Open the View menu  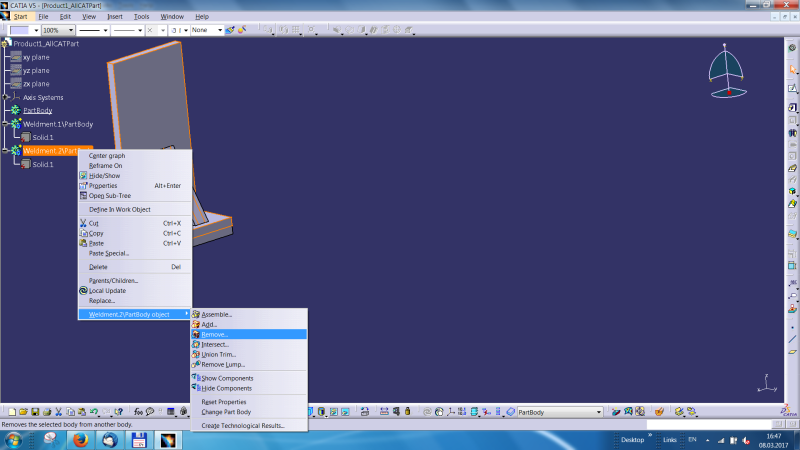89,17
